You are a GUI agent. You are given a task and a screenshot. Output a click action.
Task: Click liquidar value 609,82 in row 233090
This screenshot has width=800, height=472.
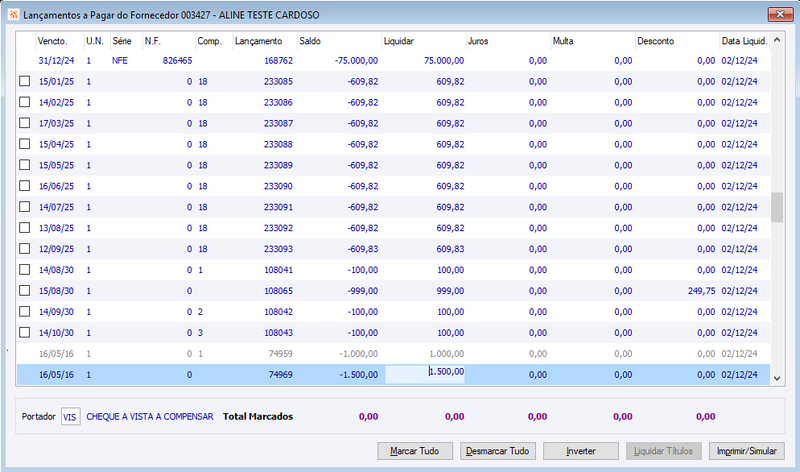[450, 186]
